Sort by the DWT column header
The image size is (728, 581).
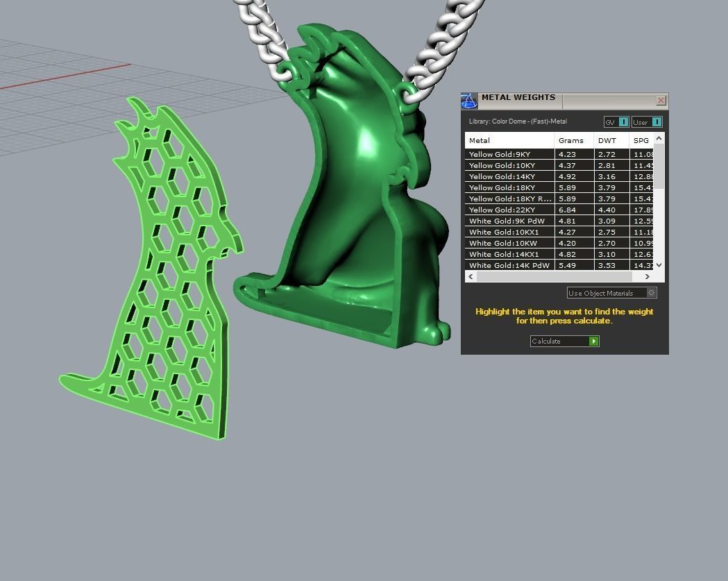click(x=611, y=140)
